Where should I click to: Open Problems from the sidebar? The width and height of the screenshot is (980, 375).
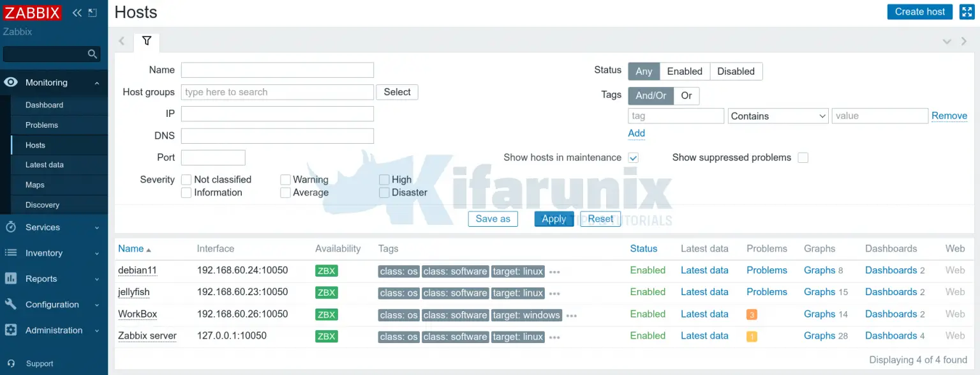[x=42, y=125]
